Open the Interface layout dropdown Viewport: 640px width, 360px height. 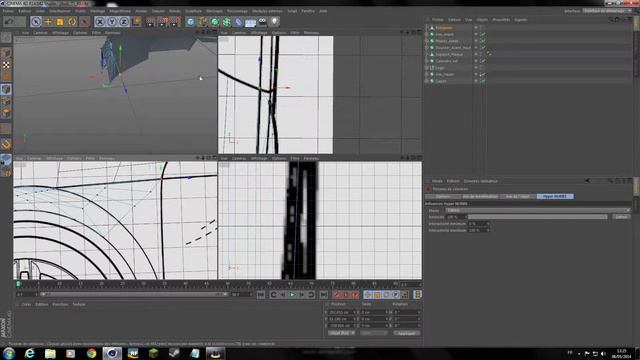click(x=607, y=11)
